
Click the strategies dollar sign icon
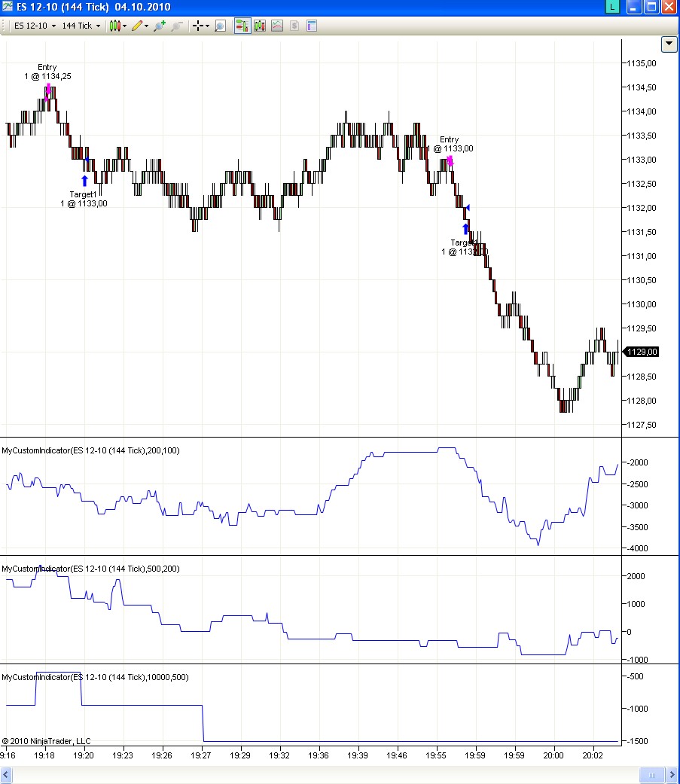[294, 26]
